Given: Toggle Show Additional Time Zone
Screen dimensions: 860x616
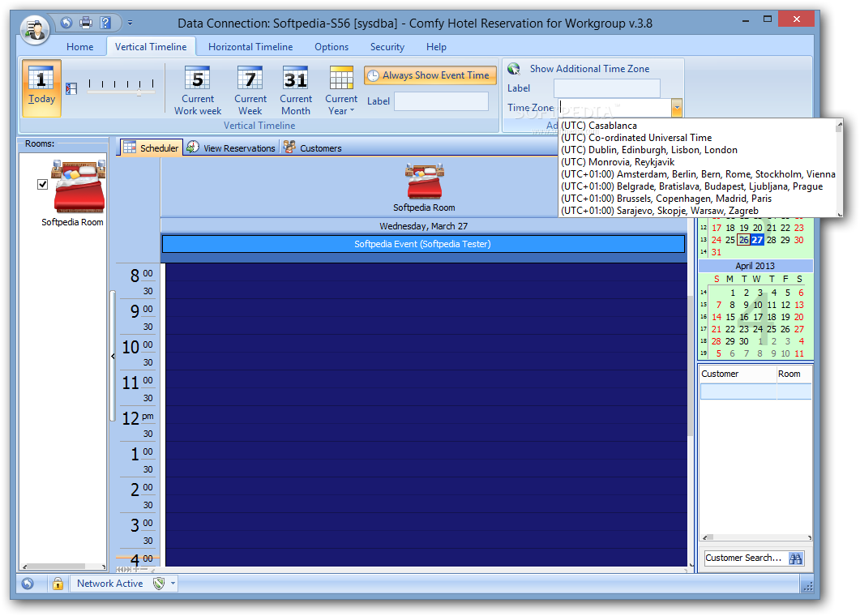Looking at the screenshot, I should coord(579,69).
